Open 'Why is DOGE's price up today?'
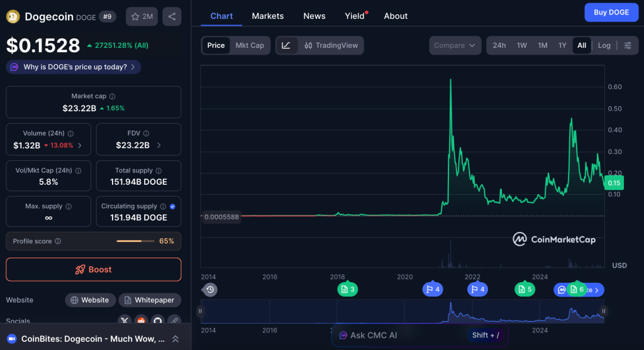Viewport: 644px width, 350px height. click(x=74, y=67)
